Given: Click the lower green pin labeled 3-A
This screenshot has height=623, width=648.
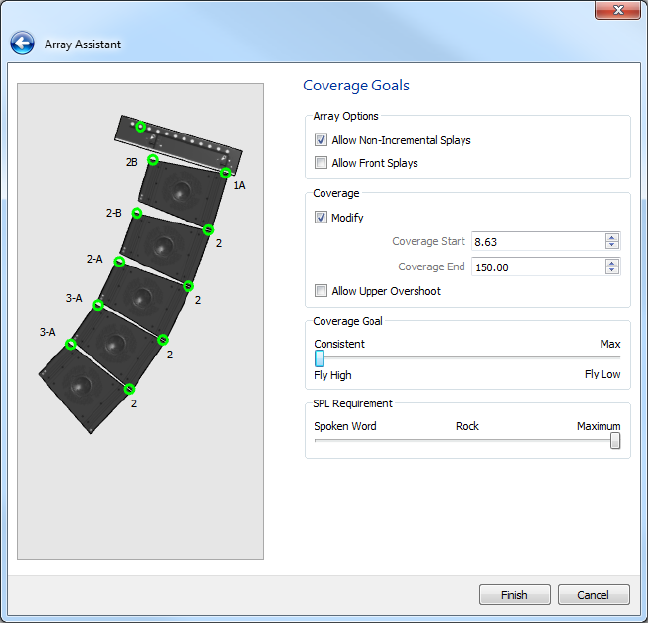Looking at the screenshot, I should (71, 345).
